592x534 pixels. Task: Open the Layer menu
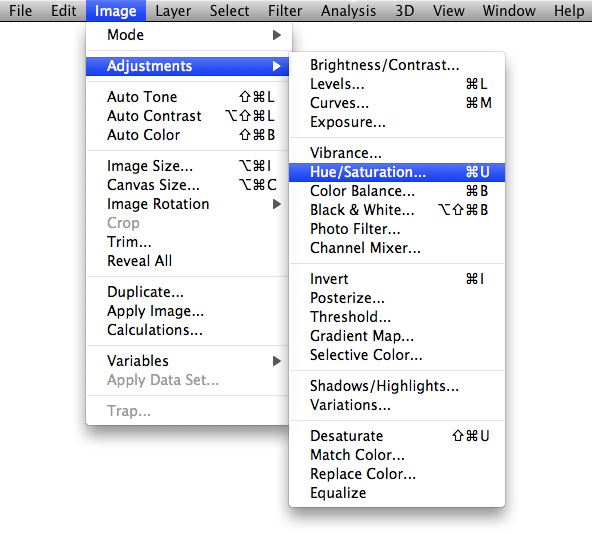point(173,11)
